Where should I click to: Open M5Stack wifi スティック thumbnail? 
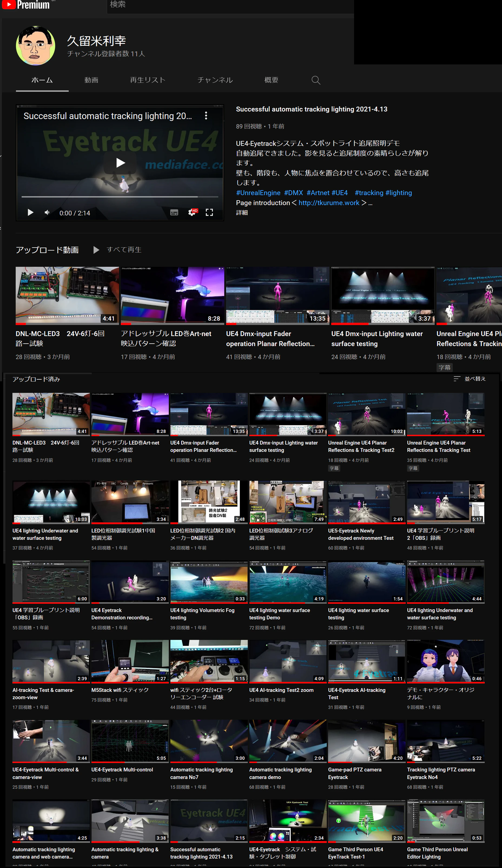click(130, 661)
